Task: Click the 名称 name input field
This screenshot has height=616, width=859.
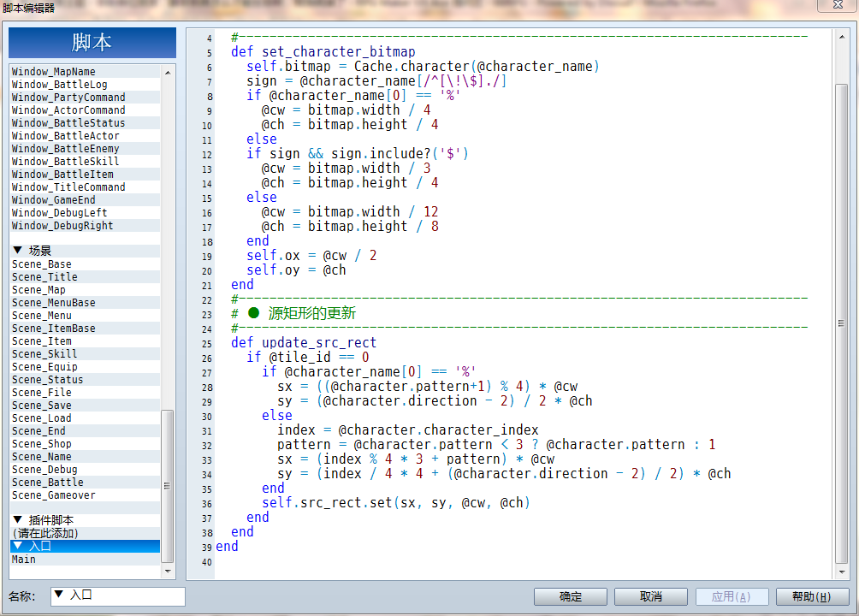Action: pos(118,596)
